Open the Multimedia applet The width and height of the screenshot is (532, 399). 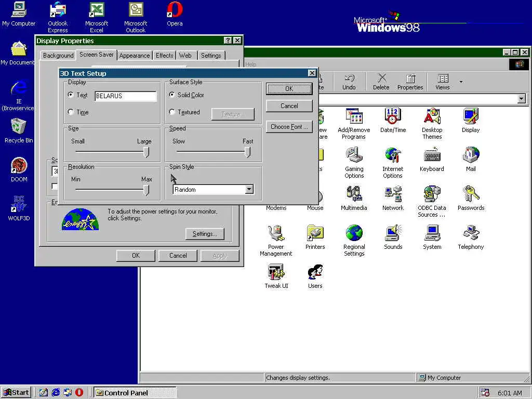354,198
